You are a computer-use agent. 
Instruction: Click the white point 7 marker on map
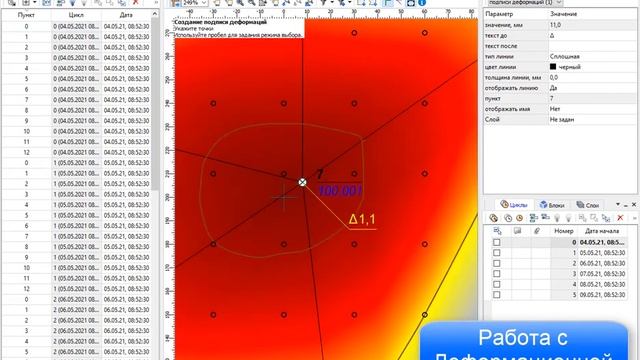[x=302, y=182]
